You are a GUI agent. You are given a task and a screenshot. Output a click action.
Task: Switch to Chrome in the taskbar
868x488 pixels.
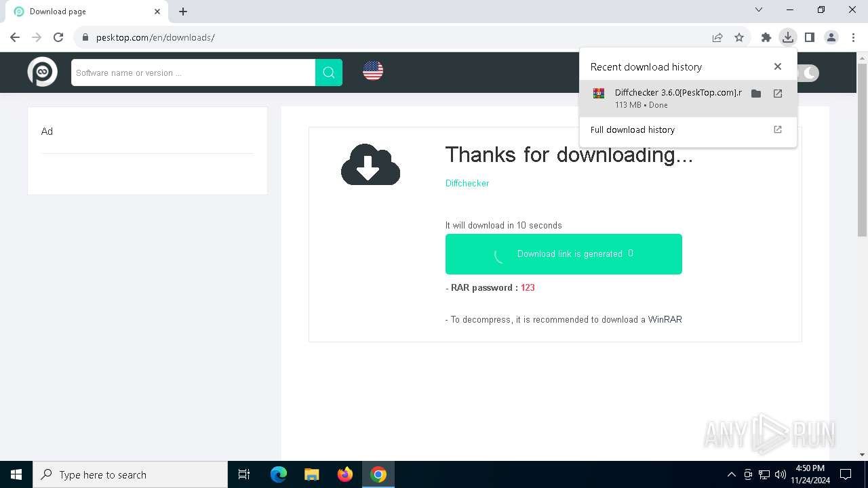click(x=378, y=474)
